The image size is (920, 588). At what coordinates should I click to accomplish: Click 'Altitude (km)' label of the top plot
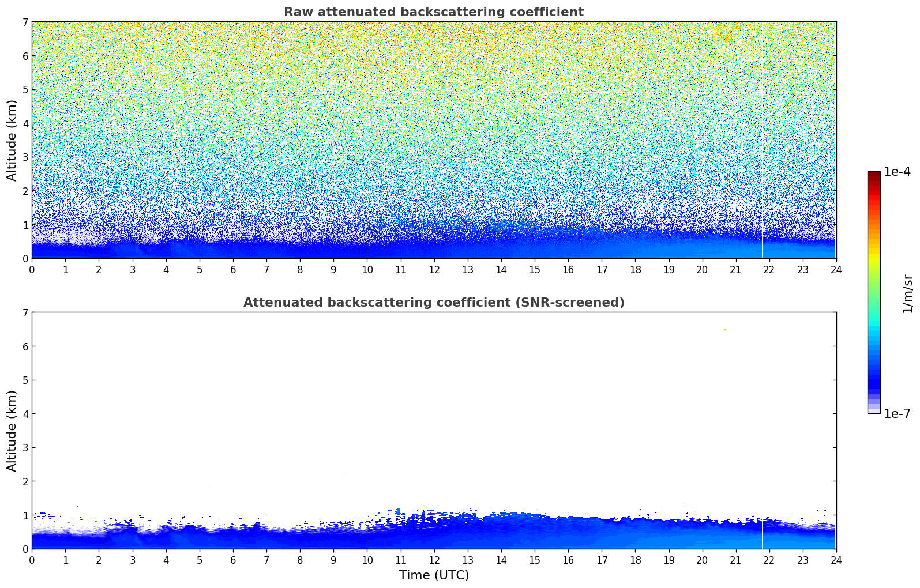pyautogui.click(x=12, y=140)
